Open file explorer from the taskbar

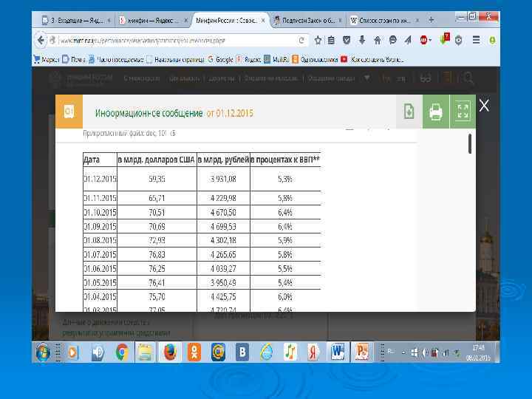pyautogui.click(x=146, y=352)
